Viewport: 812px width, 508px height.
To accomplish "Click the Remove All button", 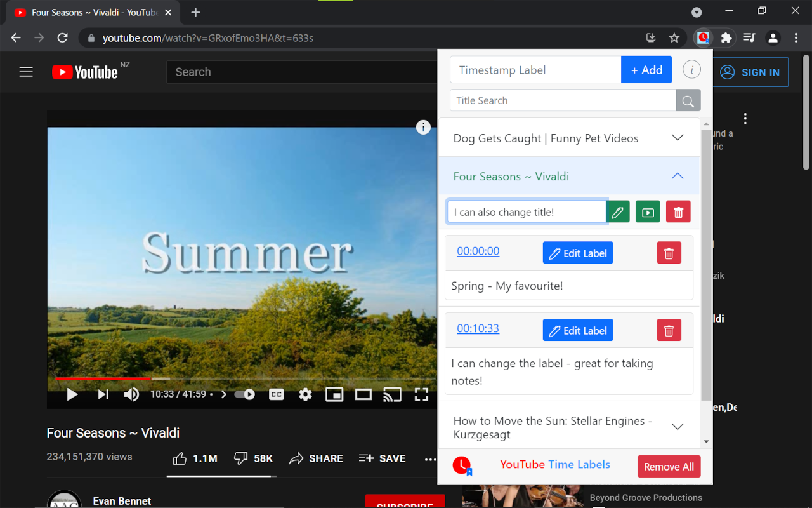I will (x=669, y=467).
